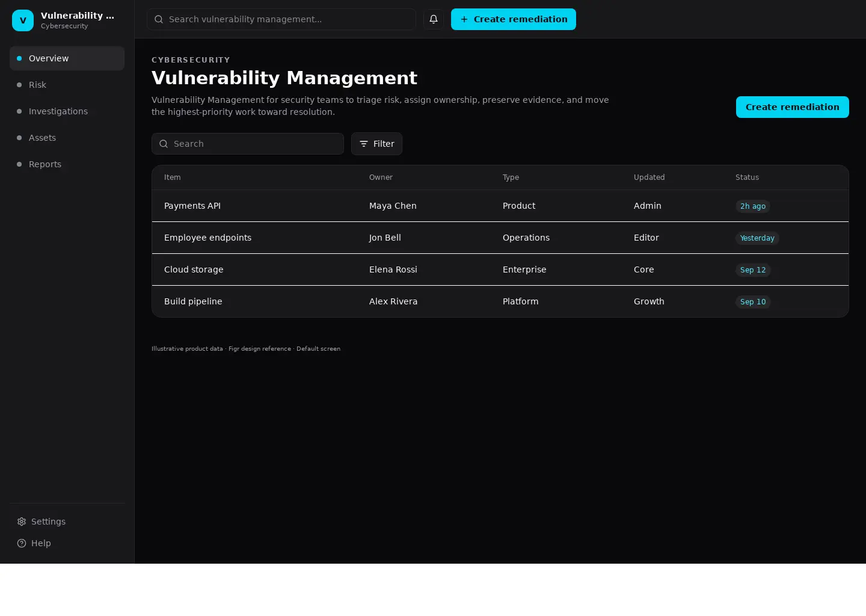
Task: Click the notification bell icon
Action: point(434,19)
